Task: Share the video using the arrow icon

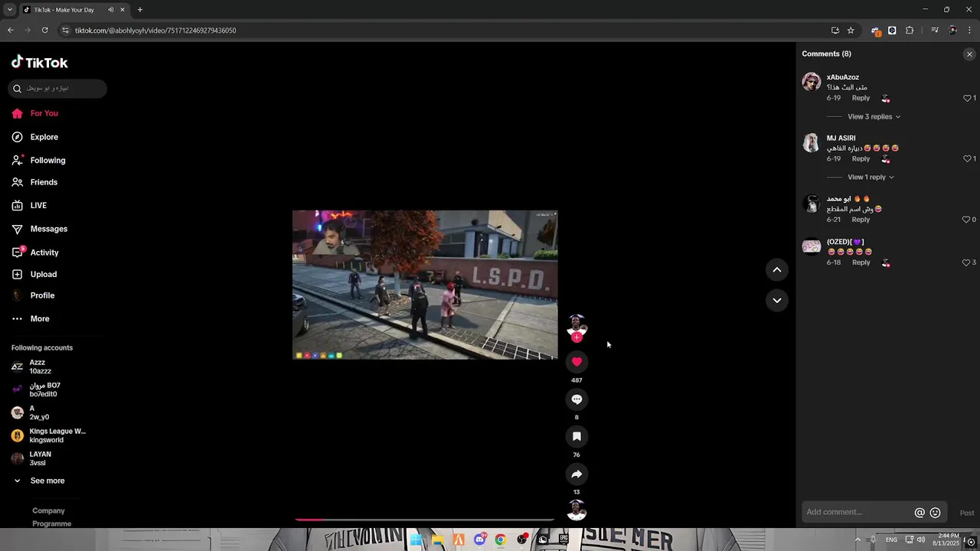Action: click(577, 474)
